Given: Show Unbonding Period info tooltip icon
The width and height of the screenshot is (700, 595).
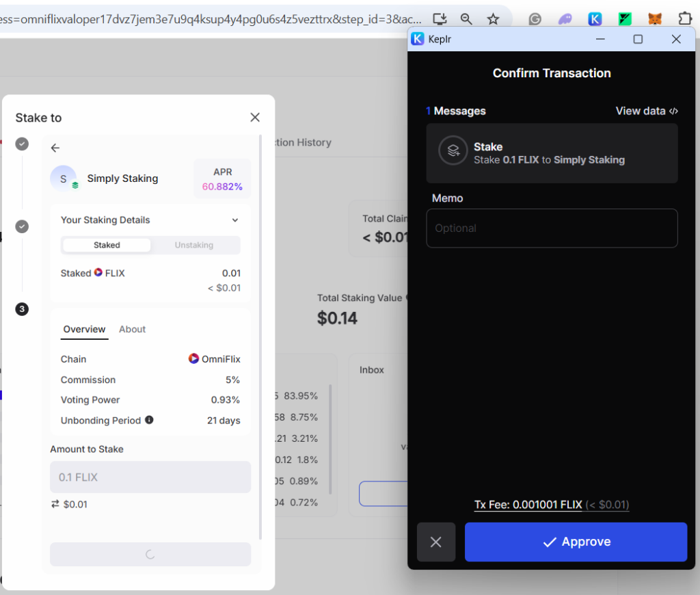Looking at the screenshot, I should 149,420.
